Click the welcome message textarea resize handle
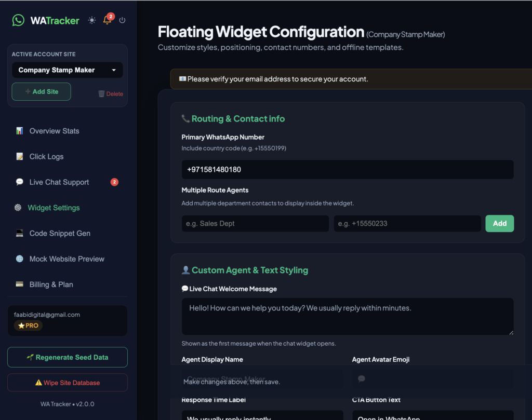The height and width of the screenshot is (420, 532). (511, 333)
